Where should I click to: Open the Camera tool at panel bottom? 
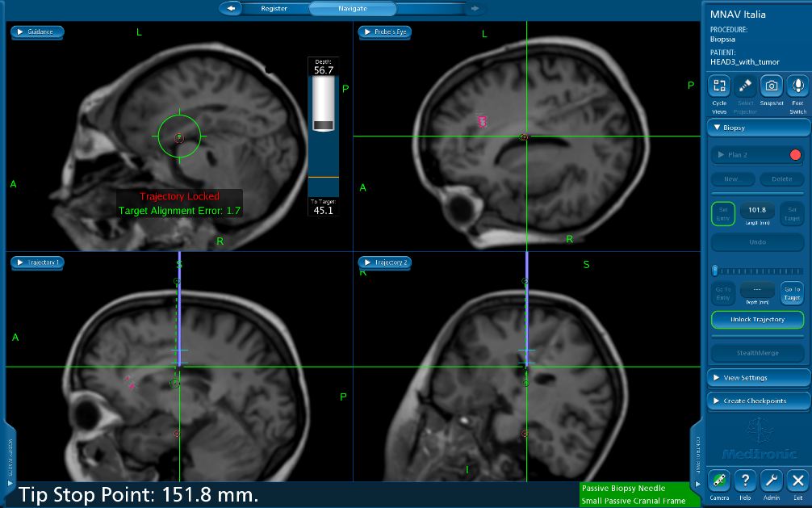(x=719, y=481)
